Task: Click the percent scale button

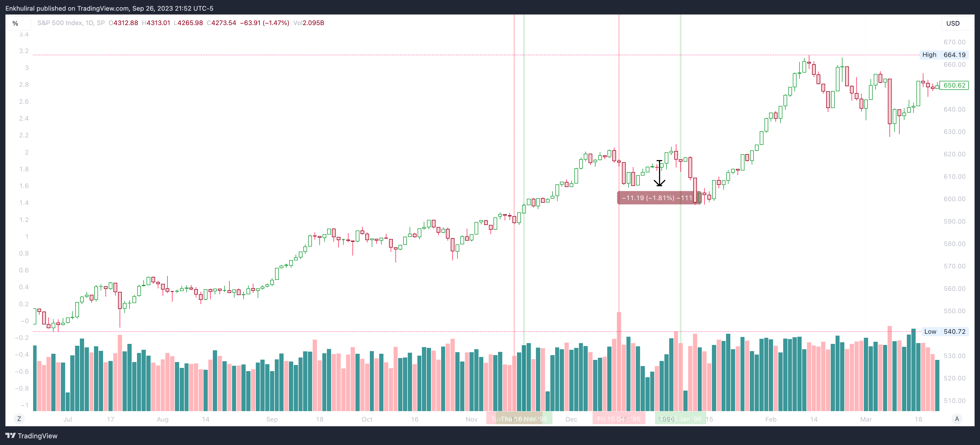Action: [x=15, y=23]
